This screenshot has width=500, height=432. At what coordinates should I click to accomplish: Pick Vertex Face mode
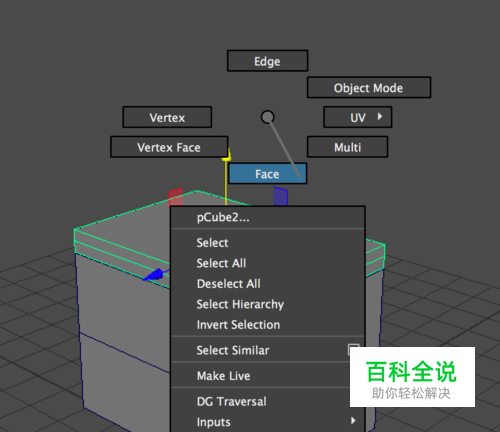coord(169,147)
